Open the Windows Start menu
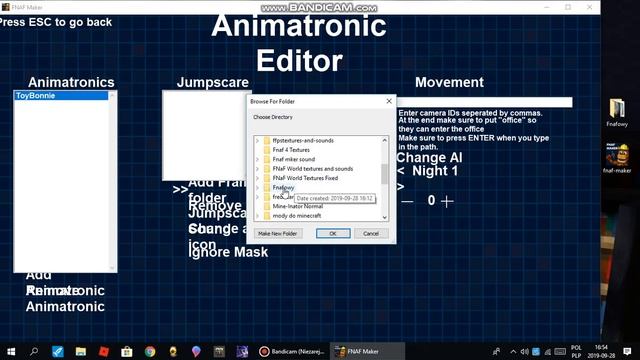 [x=11, y=351]
